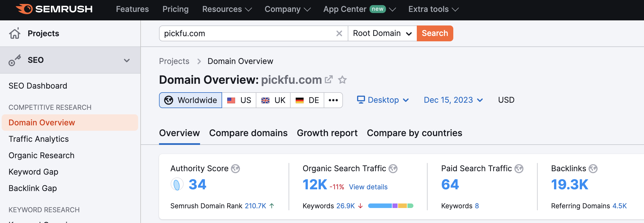Switch to the Overview tab
The image size is (644, 223).
[x=179, y=133]
